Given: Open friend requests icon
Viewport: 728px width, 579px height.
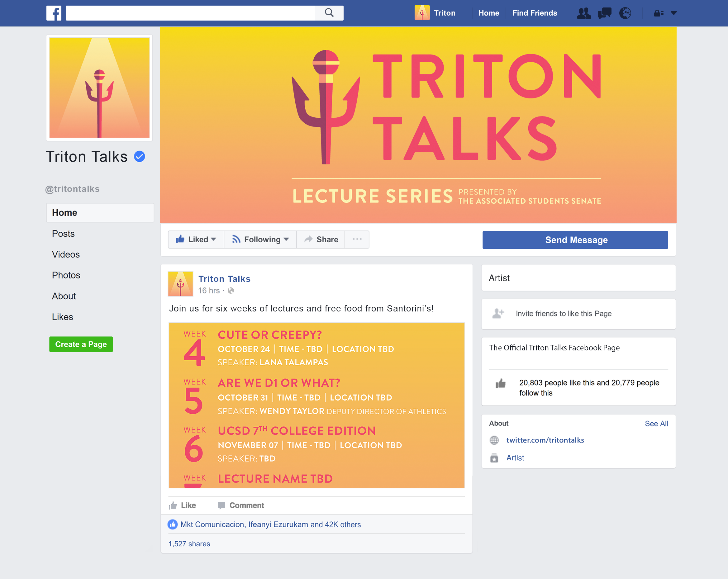Looking at the screenshot, I should click(584, 13).
